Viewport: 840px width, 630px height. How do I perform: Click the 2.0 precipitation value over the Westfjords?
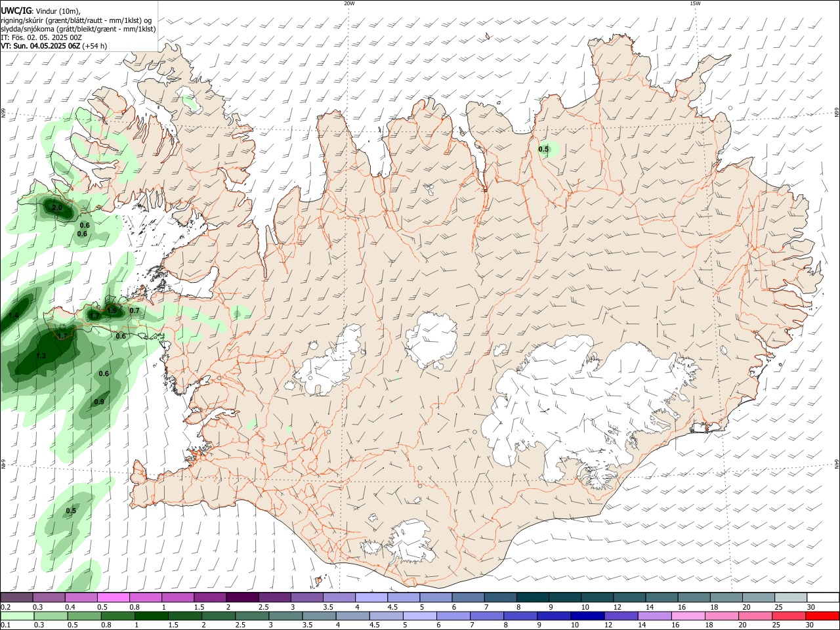point(56,208)
